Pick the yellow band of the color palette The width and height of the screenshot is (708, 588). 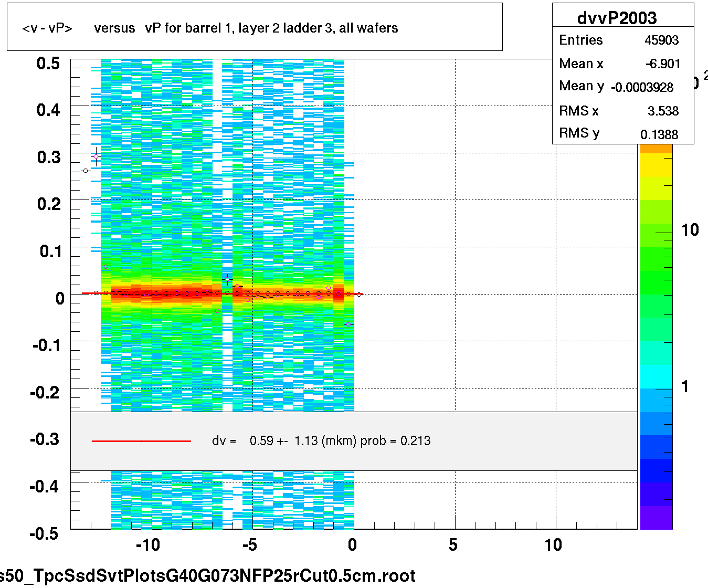[x=656, y=165]
